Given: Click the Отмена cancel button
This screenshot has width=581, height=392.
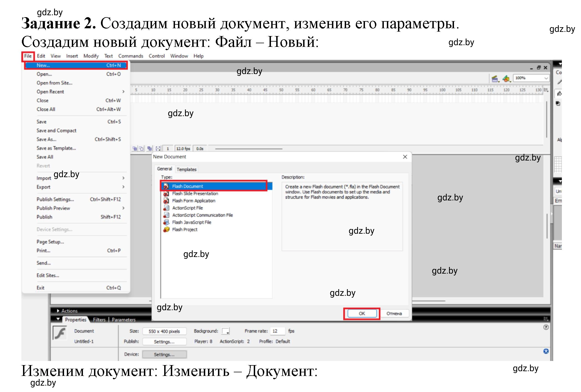Looking at the screenshot, I should coord(394,314).
